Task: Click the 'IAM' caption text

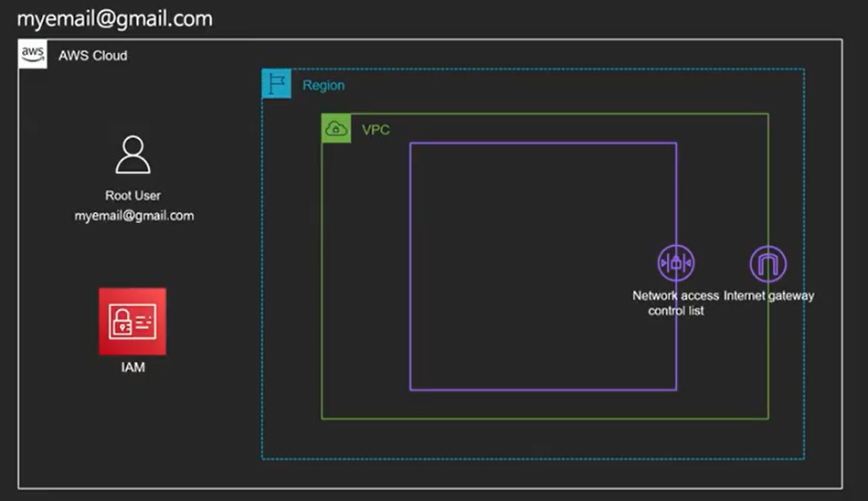Action: pos(132,367)
